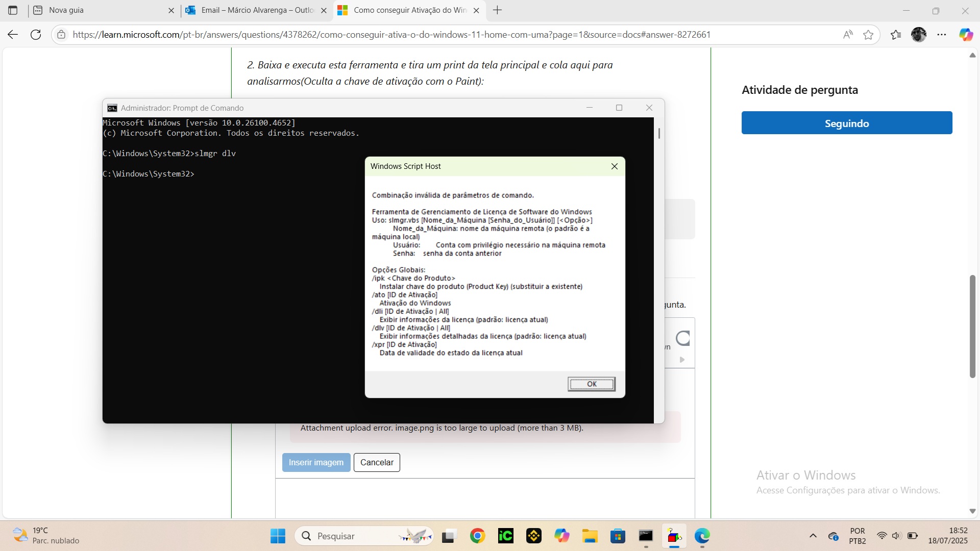Close the Windows Script Host dialog

(615, 166)
